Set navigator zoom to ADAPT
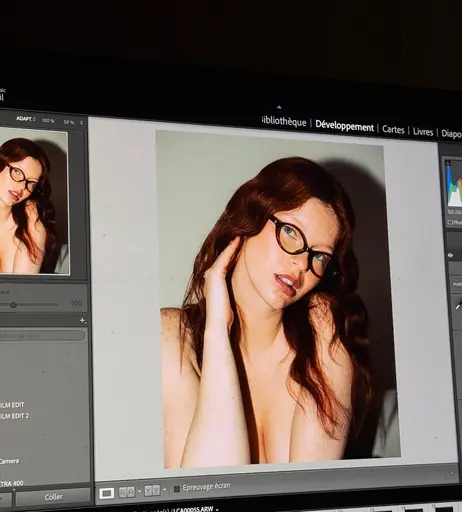The image size is (462, 512). click(x=24, y=119)
